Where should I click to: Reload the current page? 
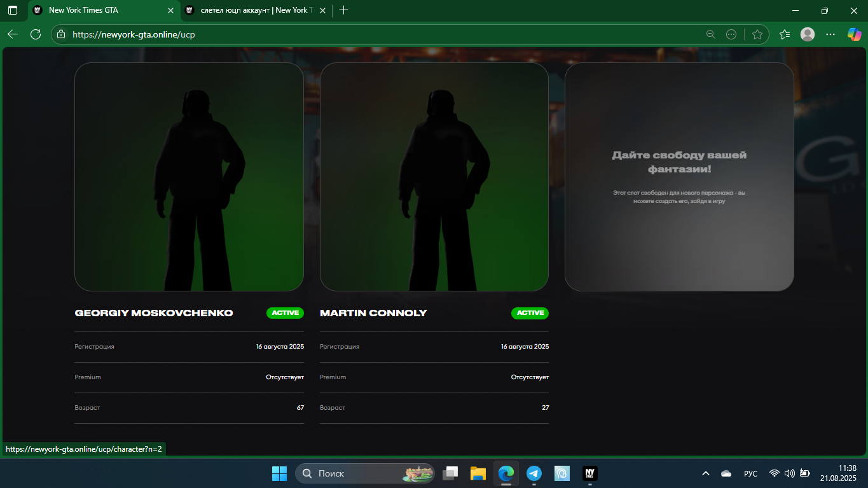click(x=36, y=34)
